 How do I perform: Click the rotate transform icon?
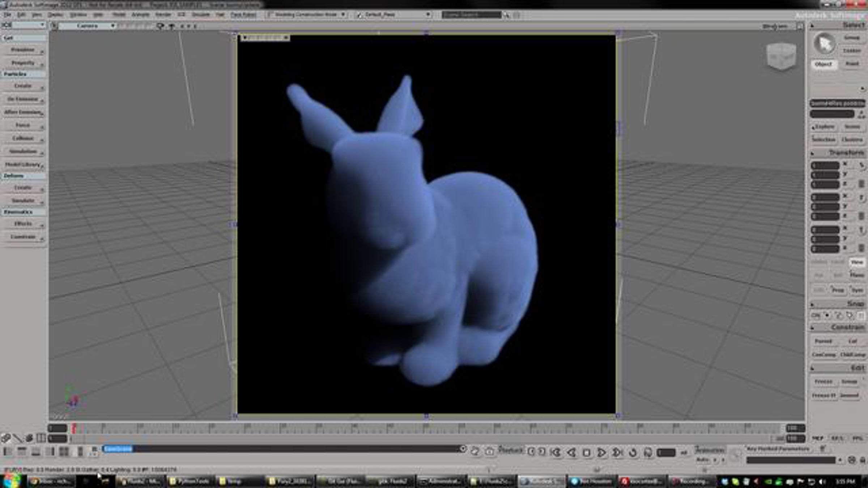[861, 198]
